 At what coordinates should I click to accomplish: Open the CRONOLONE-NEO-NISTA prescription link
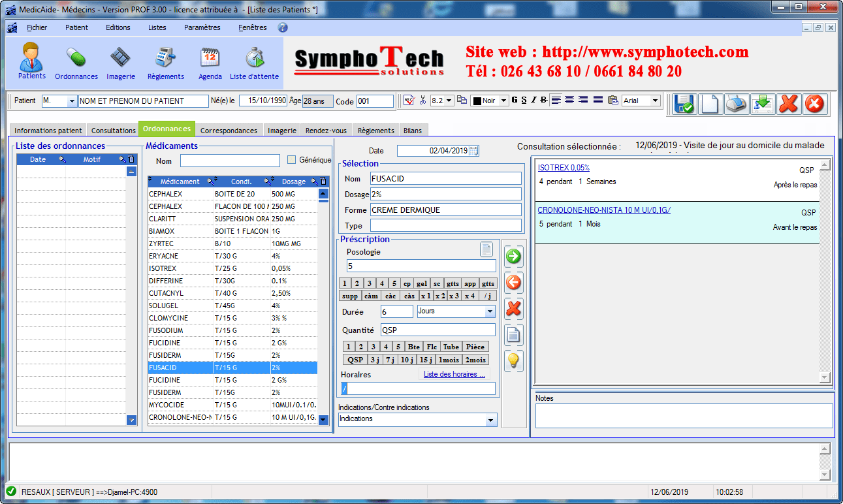coord(604,210)
